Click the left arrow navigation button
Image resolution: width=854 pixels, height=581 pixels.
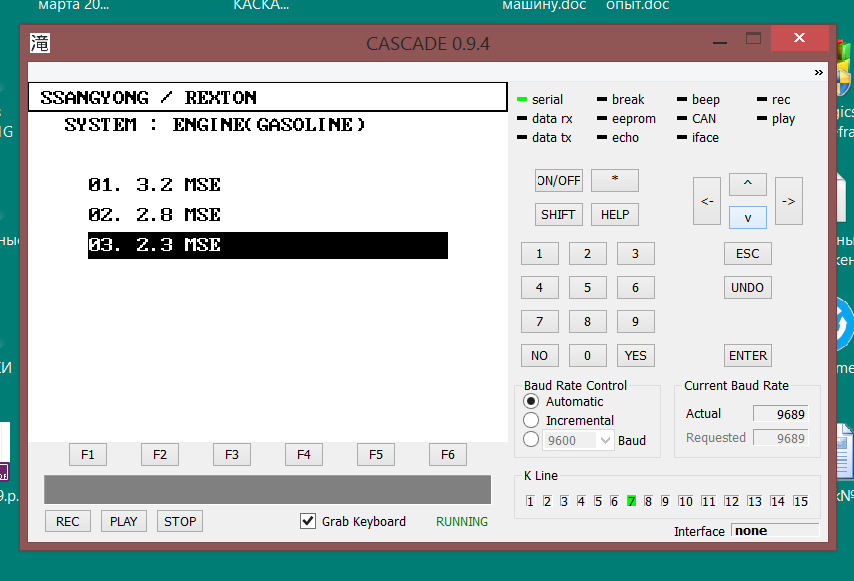(707, 201)
